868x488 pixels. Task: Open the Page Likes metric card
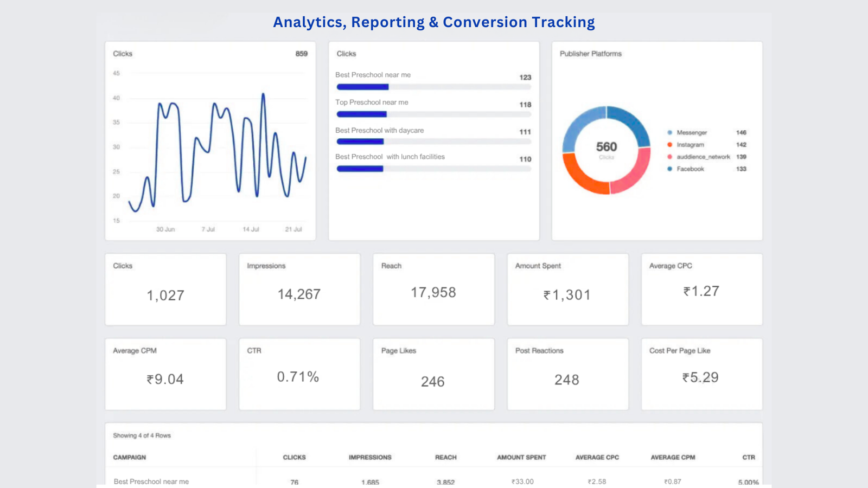coord(433,374)
